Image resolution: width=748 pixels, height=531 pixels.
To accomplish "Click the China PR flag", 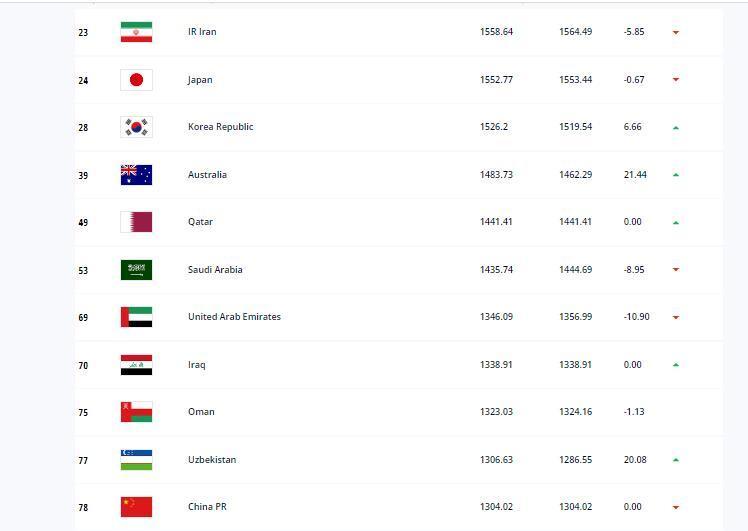I will [x=136, y=507].
